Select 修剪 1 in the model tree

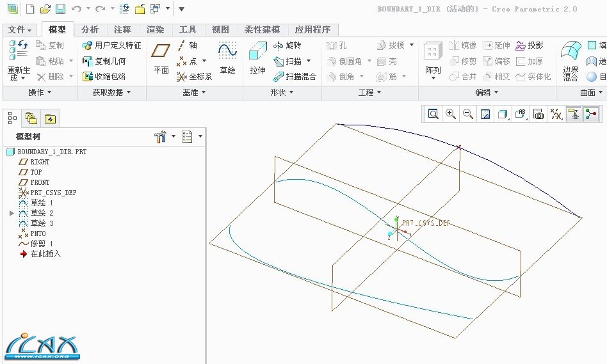(42, 244)
